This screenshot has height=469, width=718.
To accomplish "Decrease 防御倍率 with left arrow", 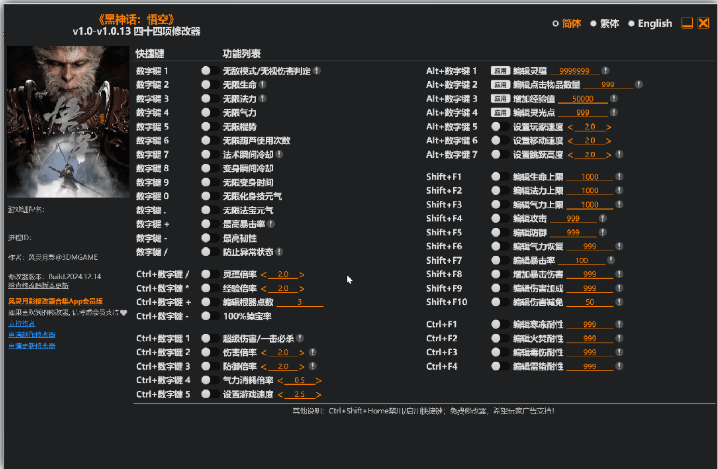I will [263, 366].
